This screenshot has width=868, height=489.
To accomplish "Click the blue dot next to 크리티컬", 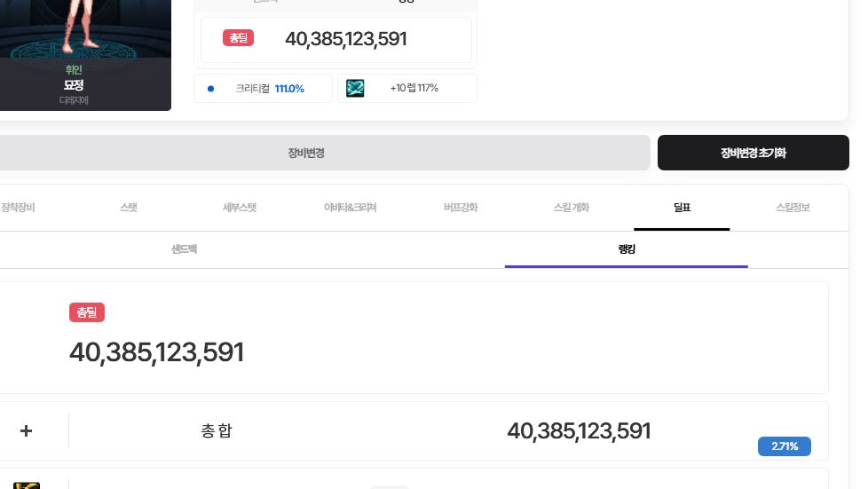I will pos(210,89).
